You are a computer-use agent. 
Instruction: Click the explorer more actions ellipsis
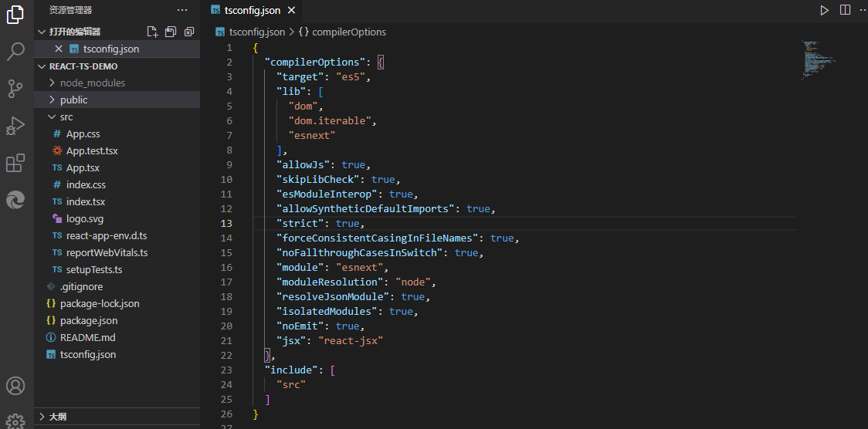(182, 10)
